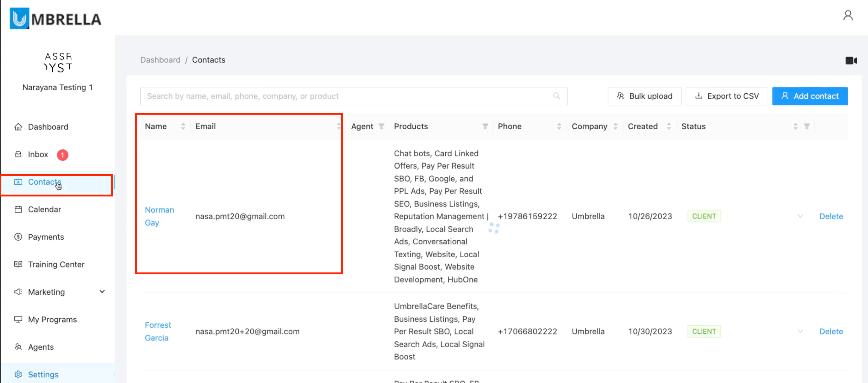The width and height of the screenshot is (868, 383).
Task: Sort contacts by Phone column
Action: [559, 127]
